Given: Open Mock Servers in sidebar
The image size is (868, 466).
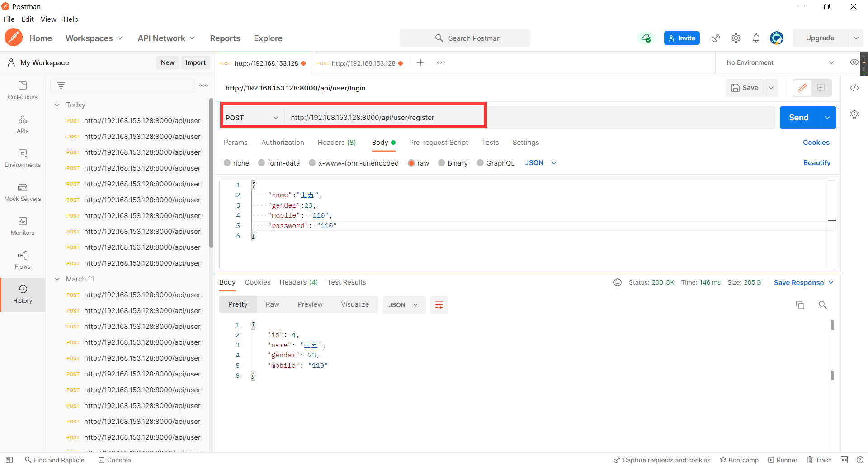Looking at the screenshot, I should (23, 192).
